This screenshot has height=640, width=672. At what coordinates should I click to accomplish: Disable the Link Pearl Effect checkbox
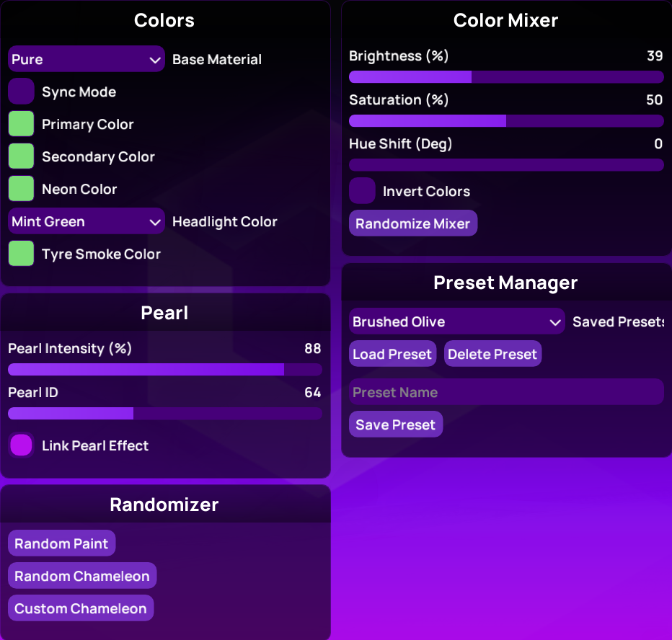click(x=21, y=445)
